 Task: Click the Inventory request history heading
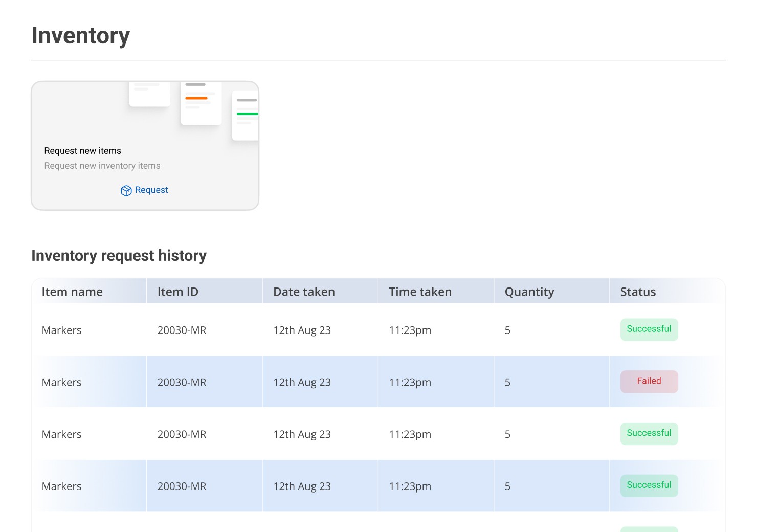(x=119, y=256)
